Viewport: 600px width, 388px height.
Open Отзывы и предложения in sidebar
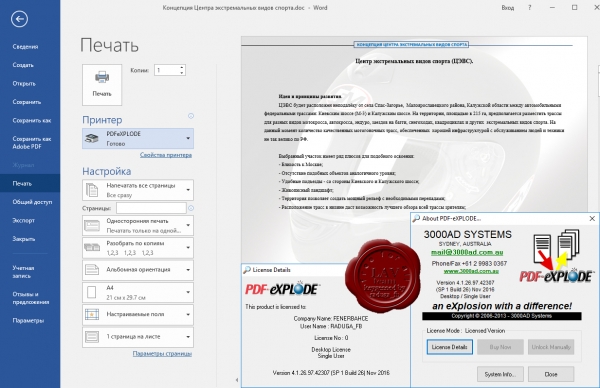point(30,298)
